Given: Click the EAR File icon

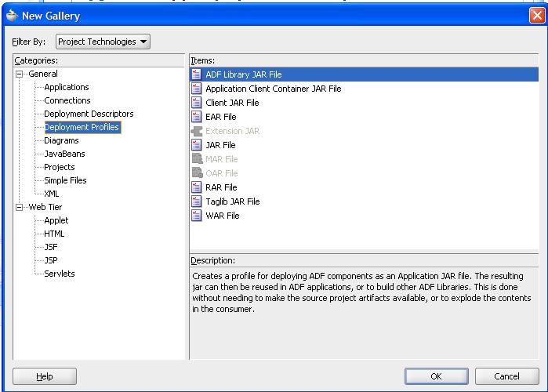Looking at the screenshot, I should coord(197,117).
